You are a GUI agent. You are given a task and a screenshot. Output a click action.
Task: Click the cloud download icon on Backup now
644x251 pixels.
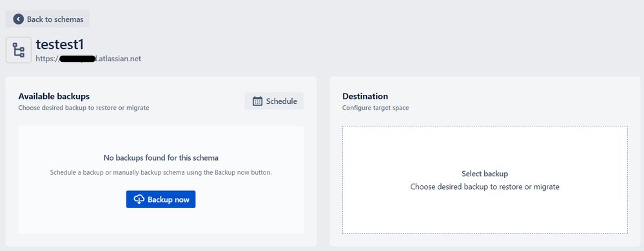click(139, 199)
